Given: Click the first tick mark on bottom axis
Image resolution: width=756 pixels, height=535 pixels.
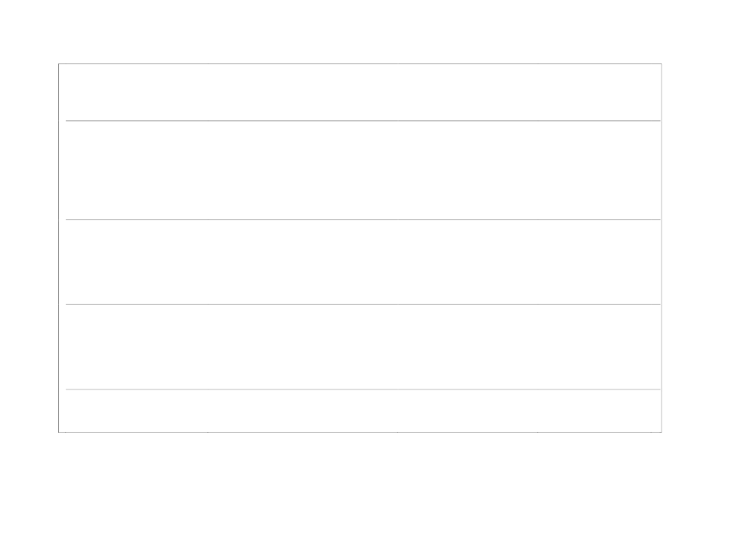Looking at the screenshot, I should 66,433.
